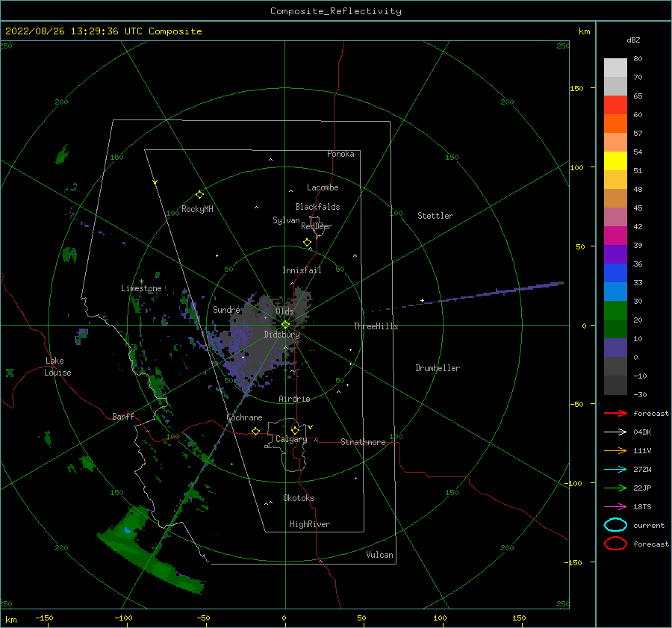Pick the light gray 80 dBZ swatch
672x628 pixels.
click(x=615, y=68)
